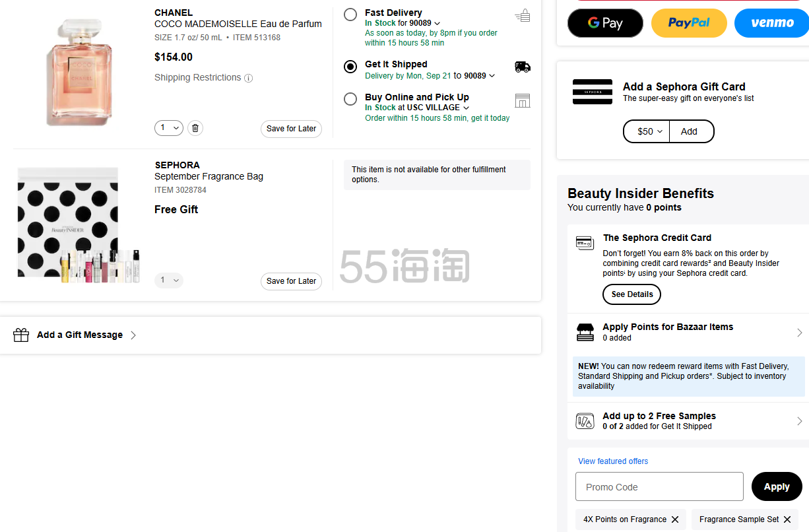The image size is (809, 532).
Task: Open gift card amount $50 dropdown
Action: click(647, 131)
